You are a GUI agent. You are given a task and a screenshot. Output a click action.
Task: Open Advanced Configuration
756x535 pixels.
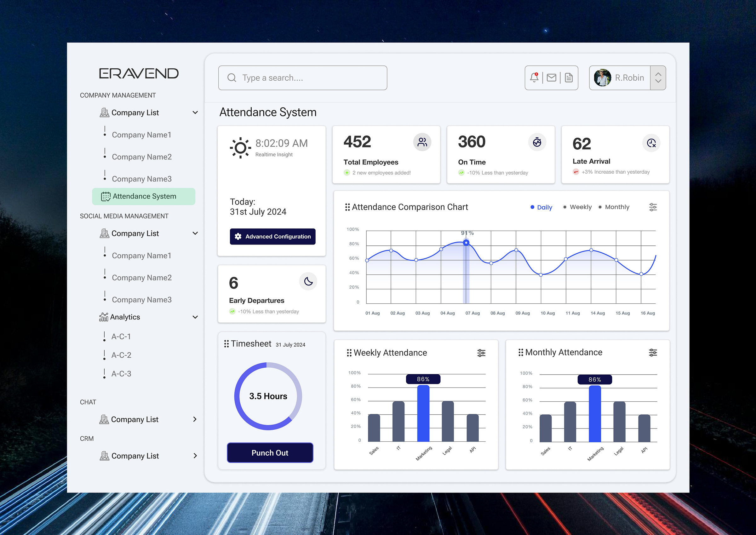(x=273, y=237)
